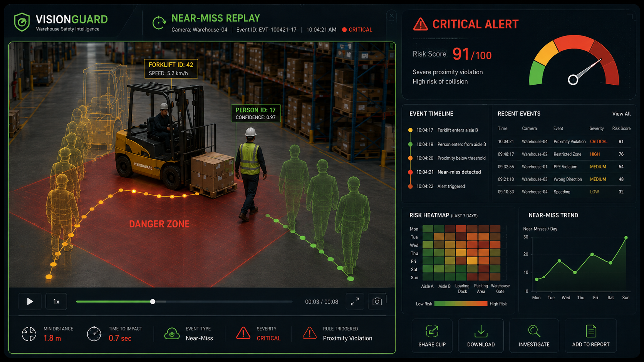
Task: Click the video progress slider handle
Action: click(x=153, y=302)
